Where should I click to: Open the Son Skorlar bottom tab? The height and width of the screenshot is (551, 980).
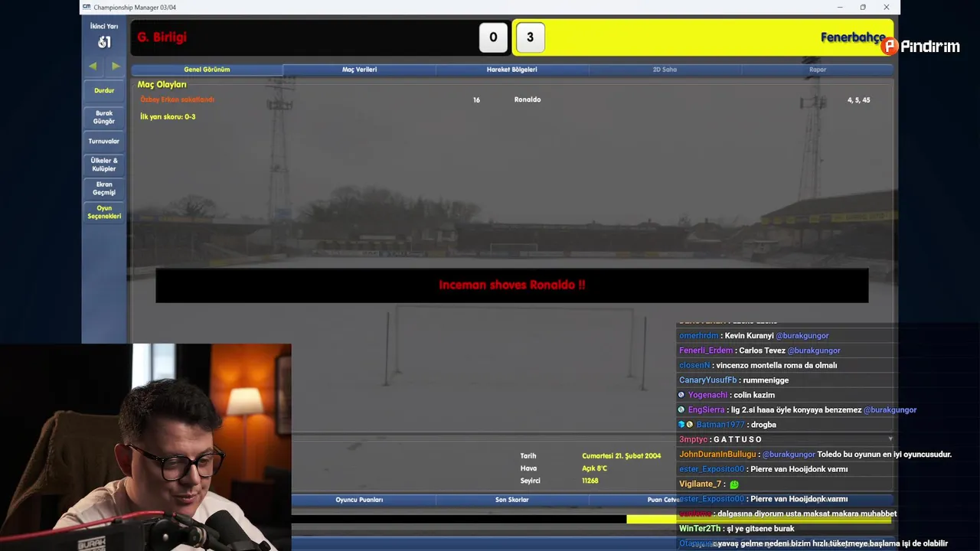tap(512, 500)
